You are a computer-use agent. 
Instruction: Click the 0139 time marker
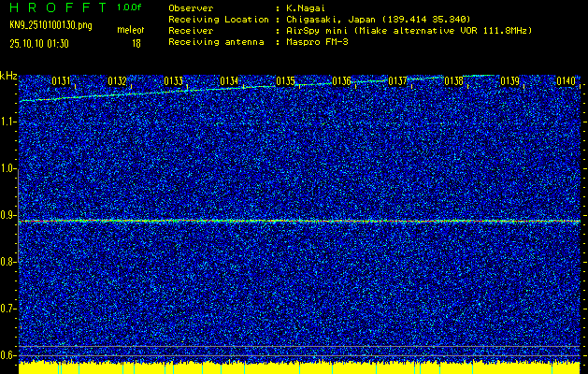[x=509, y=82]
